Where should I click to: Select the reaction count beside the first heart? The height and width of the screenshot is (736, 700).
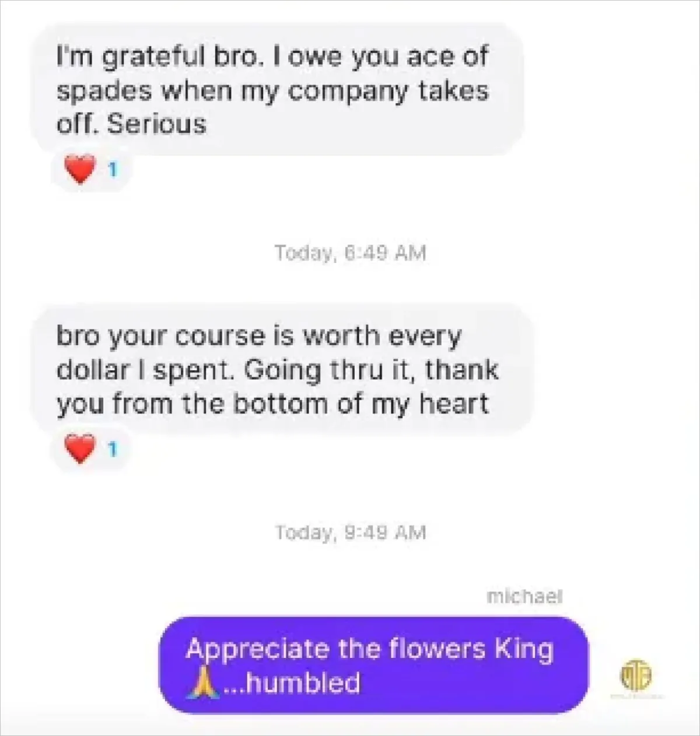[113, 170]
